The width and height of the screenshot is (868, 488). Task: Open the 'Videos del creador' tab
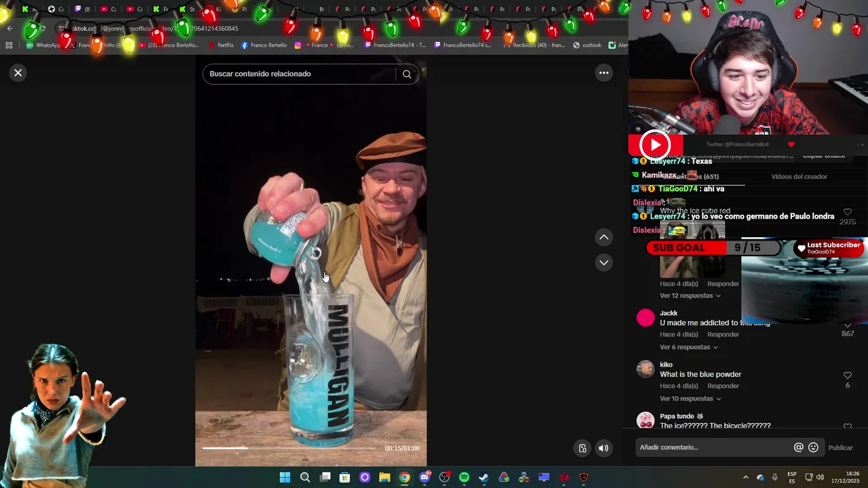click(x=799, y=176)
